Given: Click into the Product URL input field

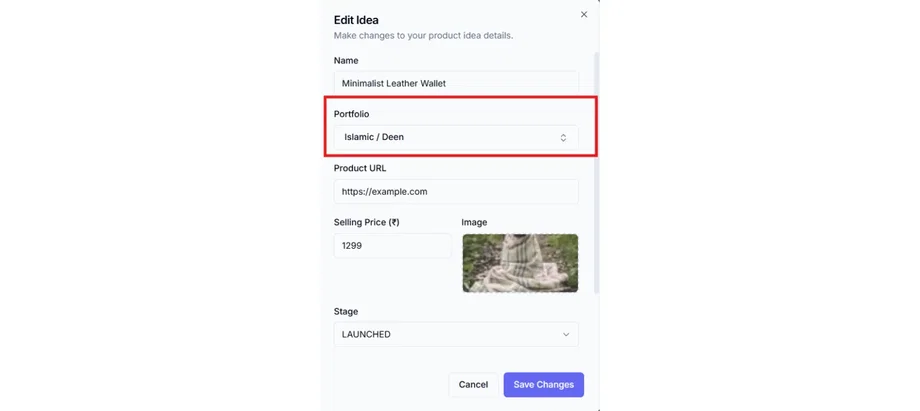Looking at the screenshot, I should 455,191.
